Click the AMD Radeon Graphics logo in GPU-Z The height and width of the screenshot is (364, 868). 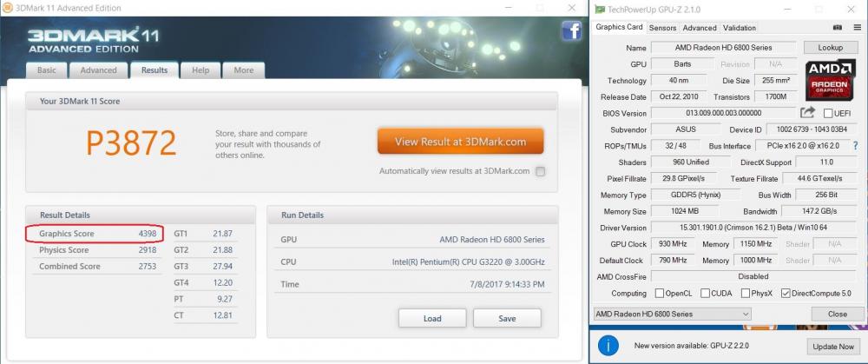(x=829, y=79)
